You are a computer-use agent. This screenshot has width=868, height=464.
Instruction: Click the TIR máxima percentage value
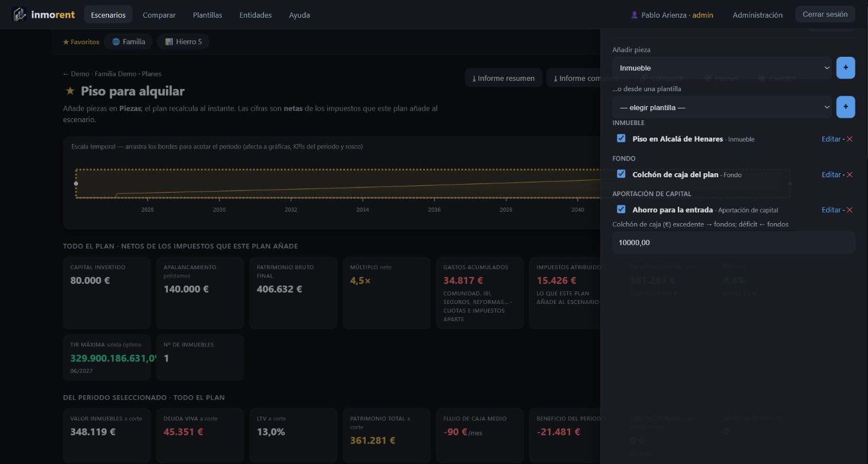click(x=114, y=358)
